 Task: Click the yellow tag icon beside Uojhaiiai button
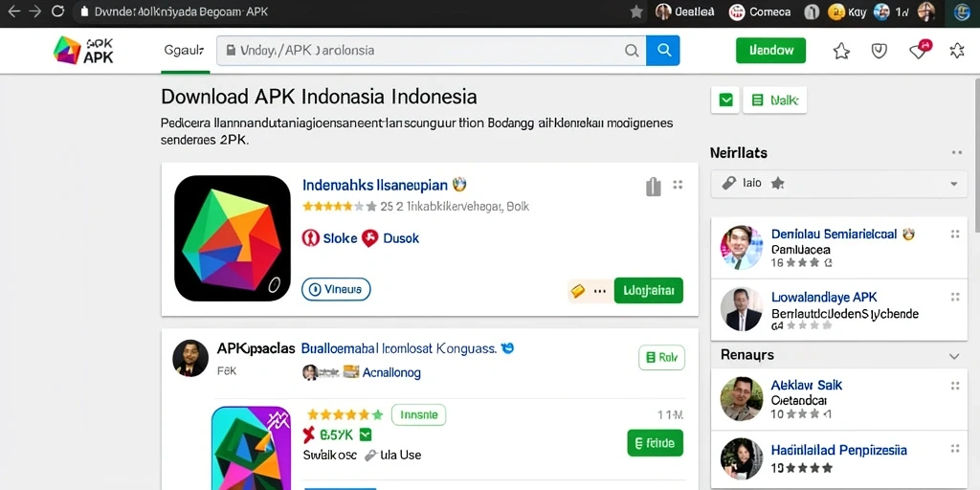click(578, 291)
